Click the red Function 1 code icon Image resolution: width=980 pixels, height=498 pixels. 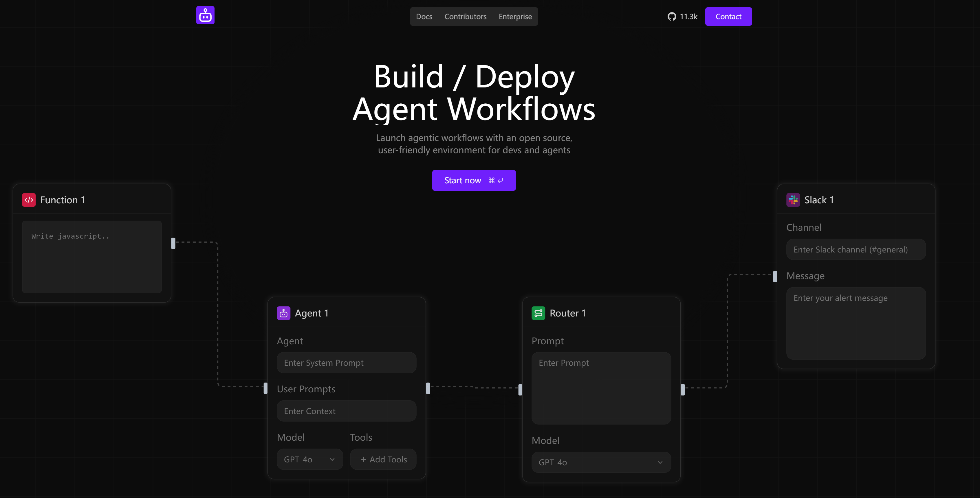coord(29,200)
